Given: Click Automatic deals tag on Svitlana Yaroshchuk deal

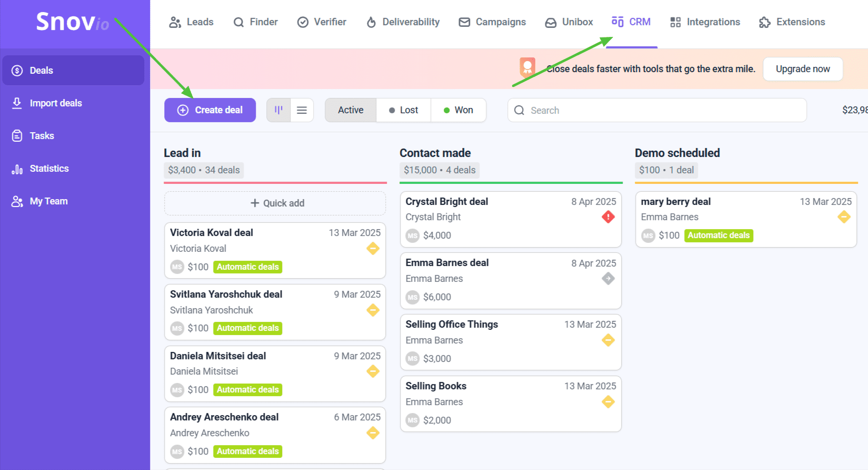Looking at the screenshot, I should tap(247, 328).
